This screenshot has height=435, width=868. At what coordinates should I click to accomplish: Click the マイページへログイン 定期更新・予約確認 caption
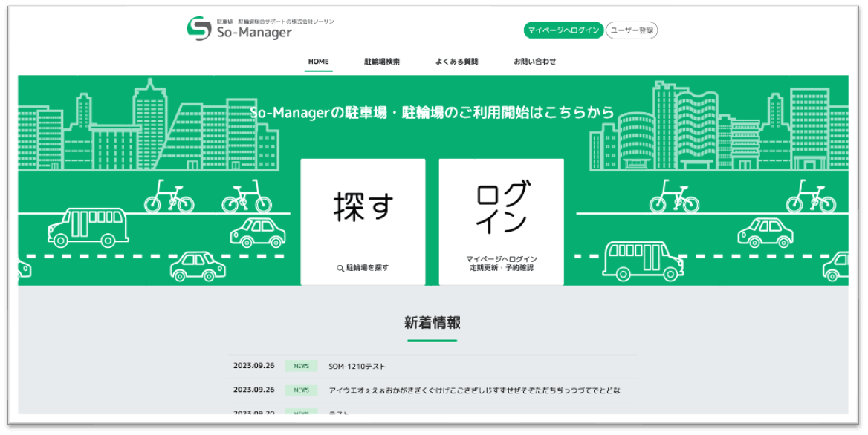501,263
